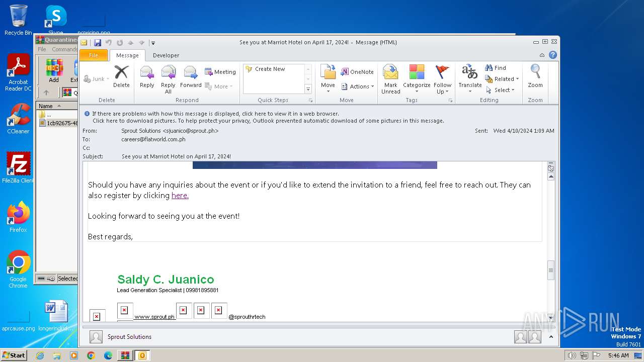The height and width of the screenshot is (362, 644).
Task: Open Tags group dialog launcher
Action: (x=450, y=101)
